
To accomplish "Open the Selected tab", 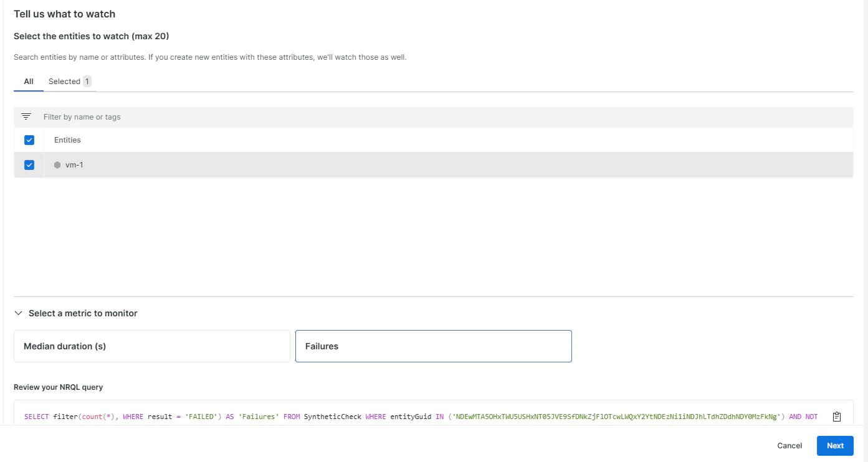I will (x=70, y=82).
